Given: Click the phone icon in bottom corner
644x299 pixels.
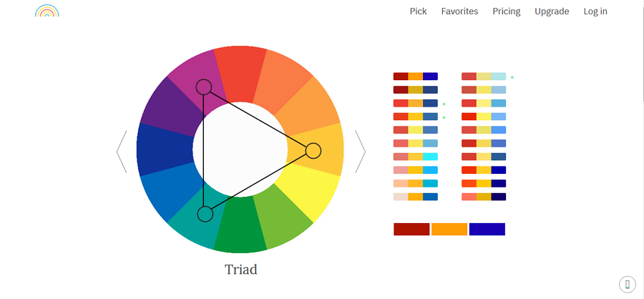Looking at the screenshot, I should 627,284.
